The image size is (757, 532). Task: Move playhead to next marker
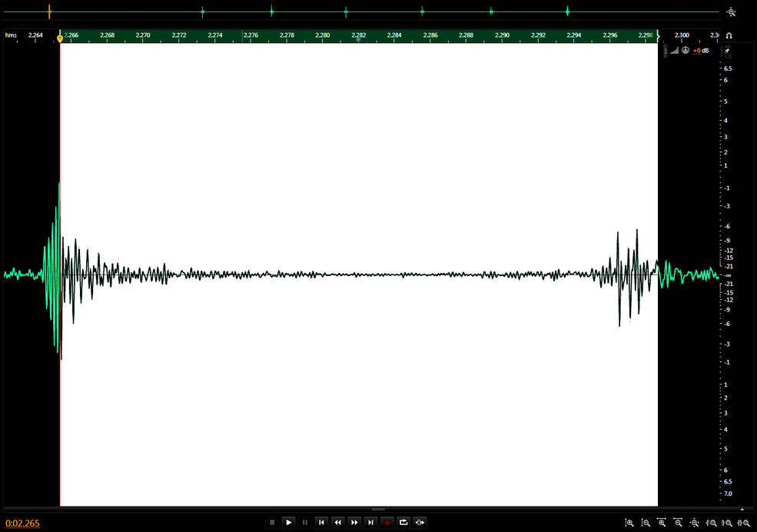pos(370,522)
